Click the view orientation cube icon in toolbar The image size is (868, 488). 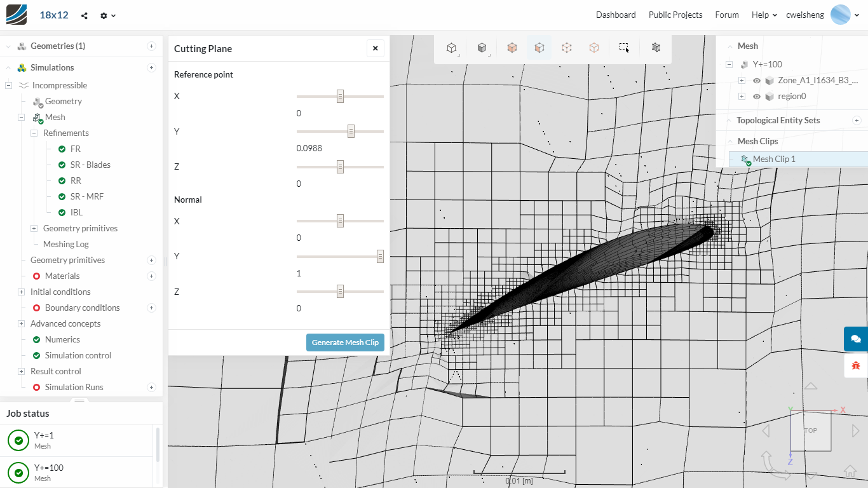click(x=451, y=48)
